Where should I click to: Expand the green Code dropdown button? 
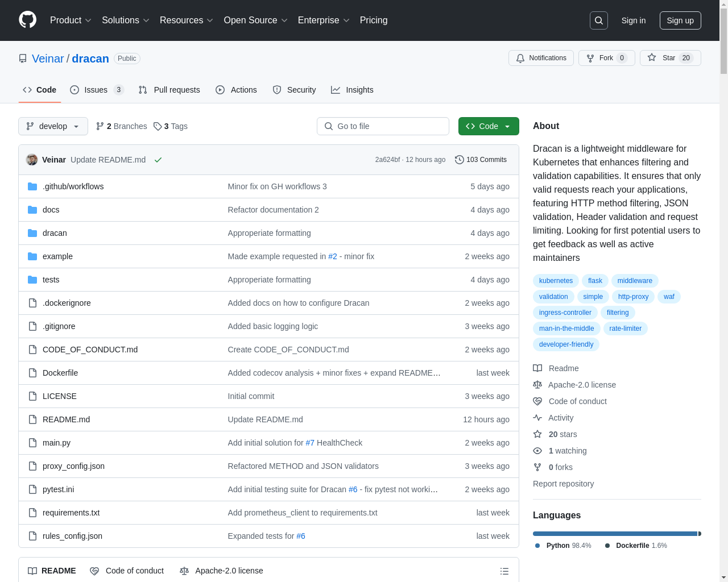tap(489, 126)
